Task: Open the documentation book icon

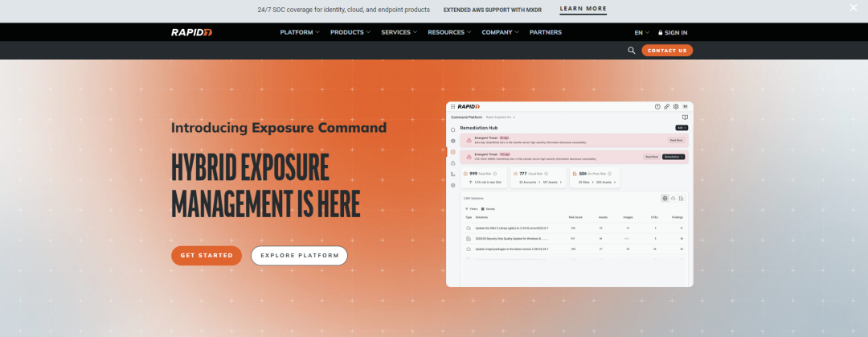Action: click(685, 117)
